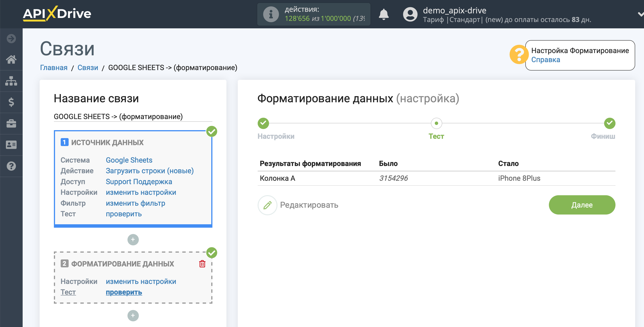Open connections via sidebar sitemap icon

pyautogui.click(x=11, y=81)
